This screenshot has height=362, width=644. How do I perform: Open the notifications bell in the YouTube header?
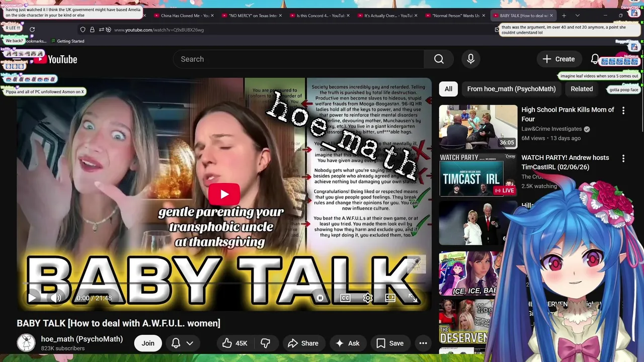(595, 59)
